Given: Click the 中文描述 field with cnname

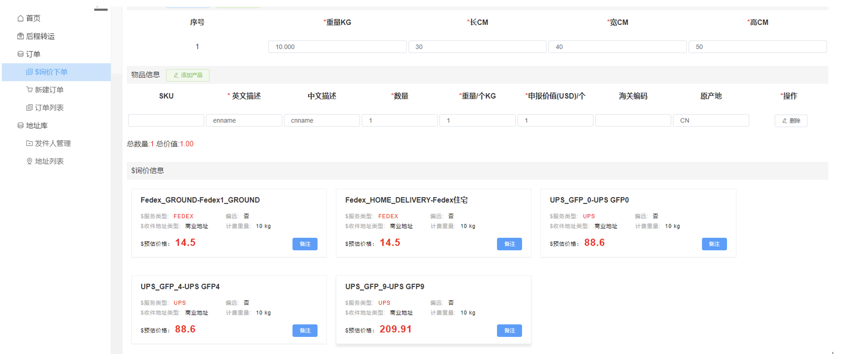Looking at the screenshot, I should (x=322, y=120).
